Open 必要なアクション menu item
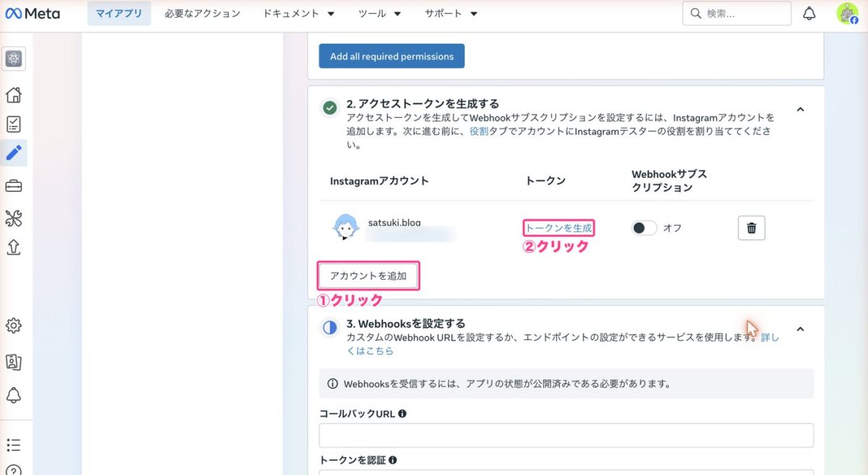The width and height of the screenshot is (868, 475). coord(203,14)
